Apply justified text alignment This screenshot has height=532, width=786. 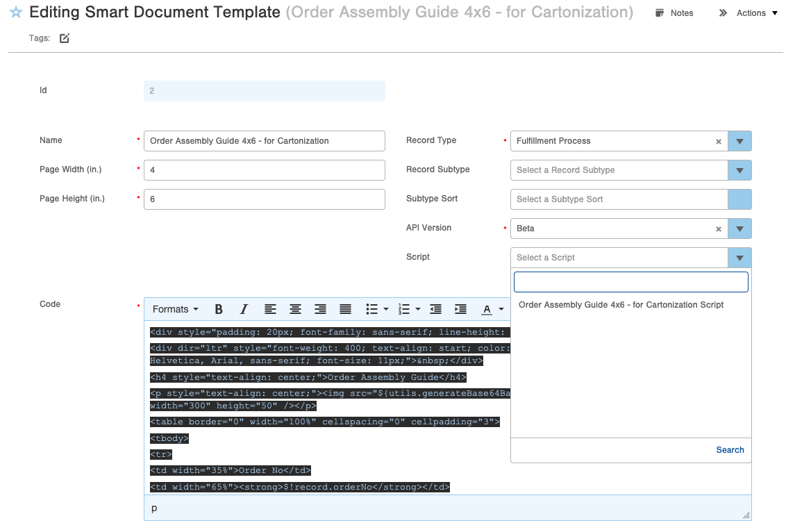pyautogui.click(x=345, y=309)
